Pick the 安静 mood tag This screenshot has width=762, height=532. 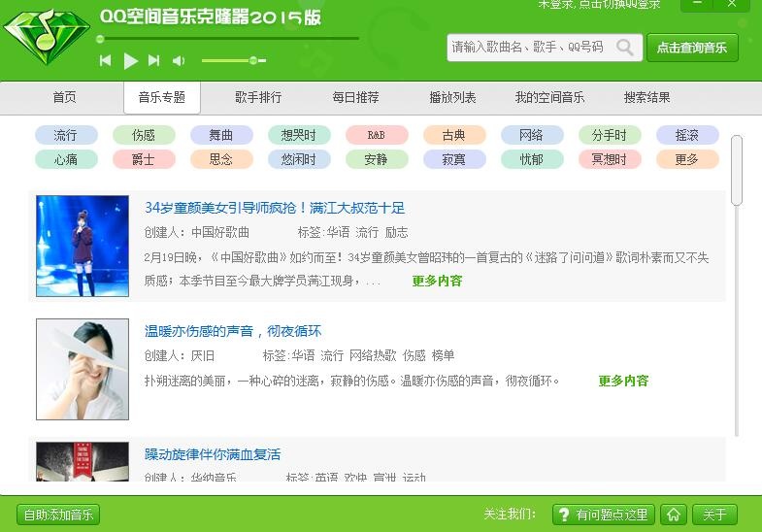point(377,159)
